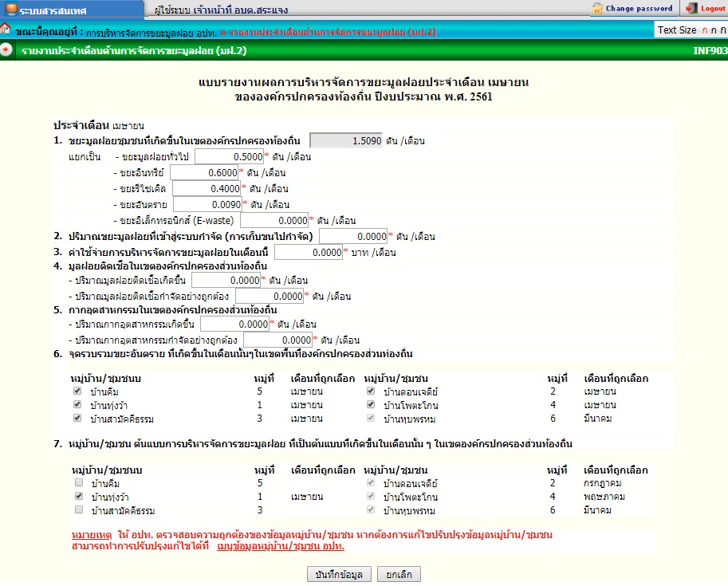This screenshot has height=586, width=728.
Task: Click the page code INF903 on the green bar
Action: click(710, 50)
